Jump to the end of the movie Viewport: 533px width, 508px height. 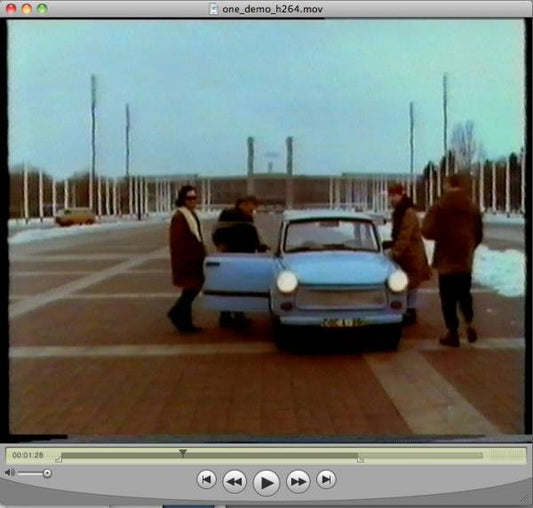pos(326,479)
